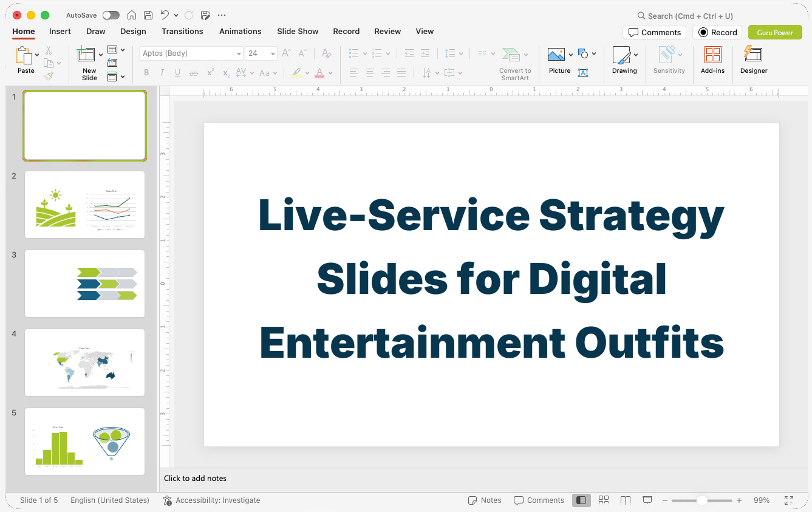Click the Home icon in the title bar

pyautogui.click(x=132, y=15)
